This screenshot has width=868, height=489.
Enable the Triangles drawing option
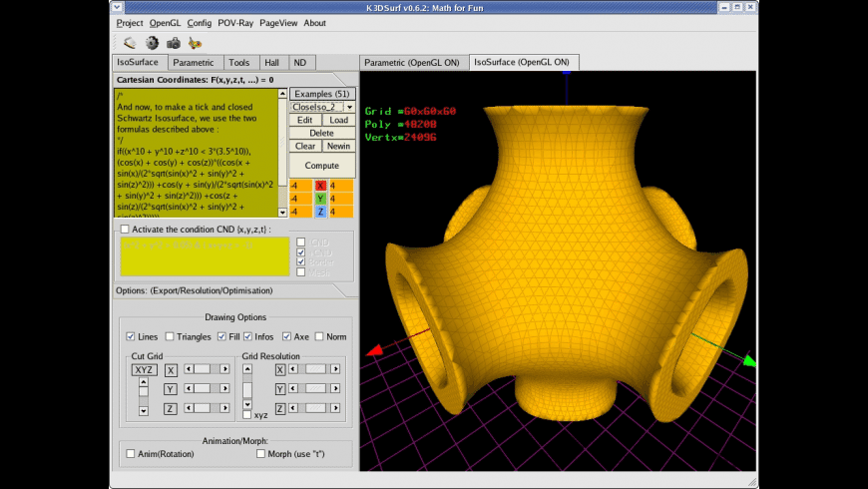(170, 336)
